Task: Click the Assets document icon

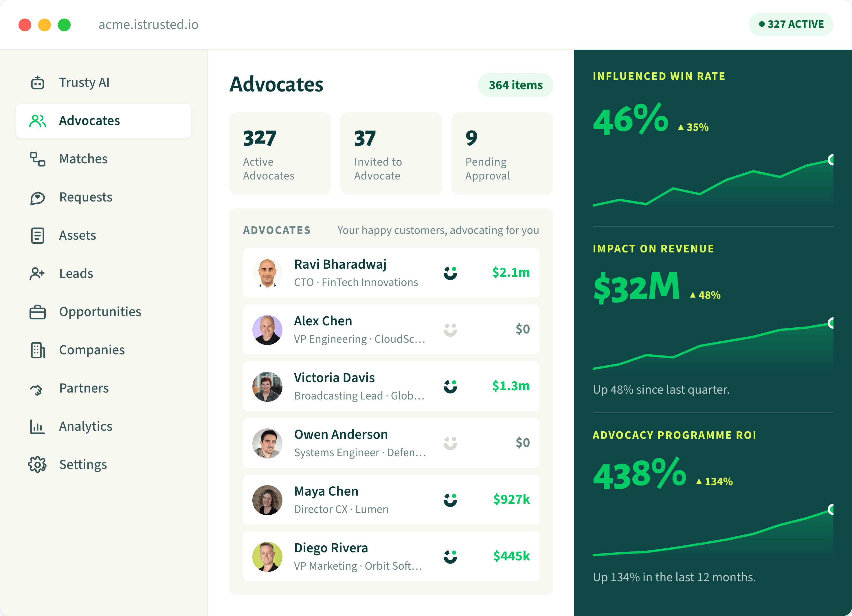Action: [37, 236]
